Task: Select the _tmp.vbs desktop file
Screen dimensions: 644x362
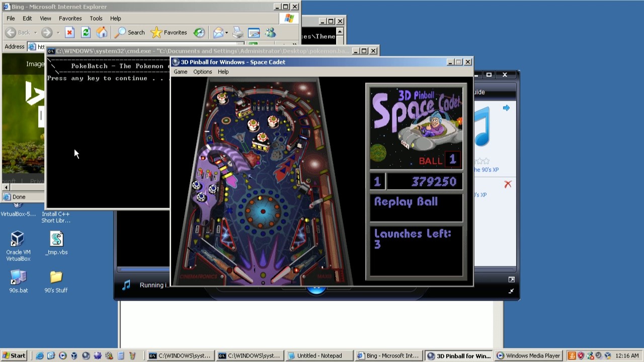Action: [56, 243]
